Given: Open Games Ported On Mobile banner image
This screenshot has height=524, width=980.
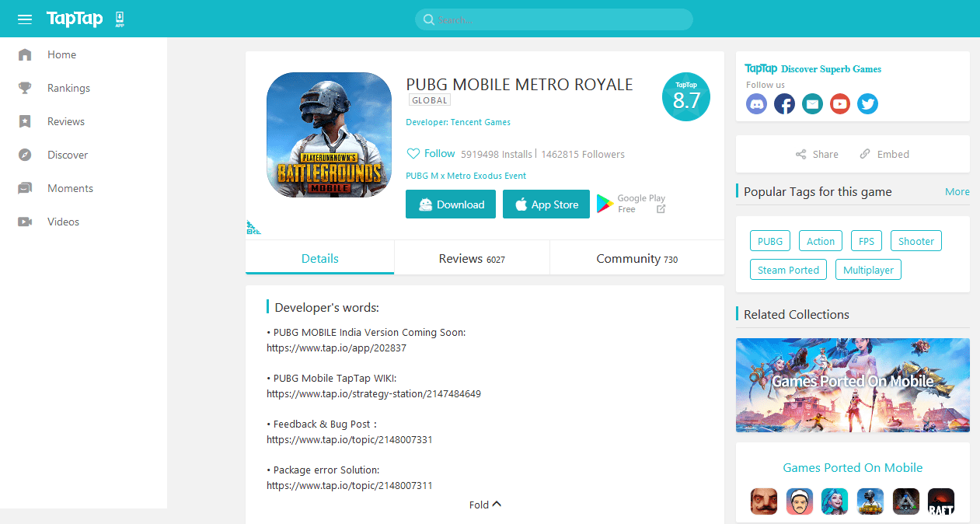Looking at the screenshot, I should (853, 385).
